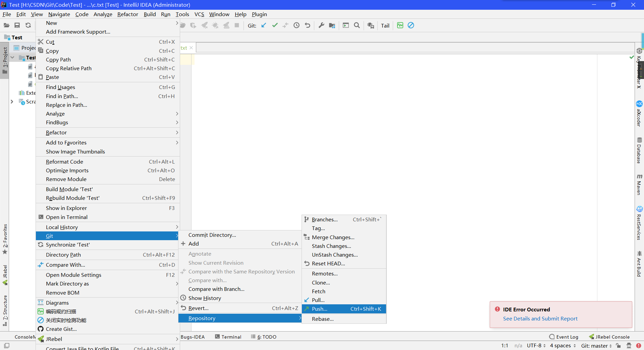
Task: Open the 4 spaces indent dropdown
Action: (x=562, y=346)
